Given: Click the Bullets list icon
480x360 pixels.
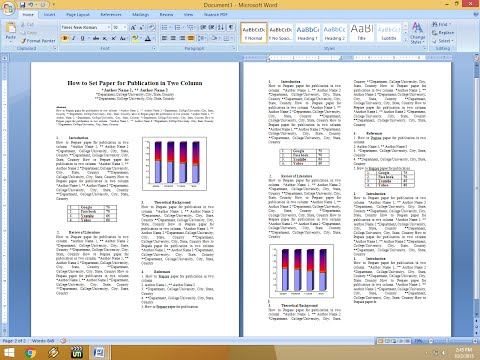Looking at the screenshot, I should click(165, 27).
